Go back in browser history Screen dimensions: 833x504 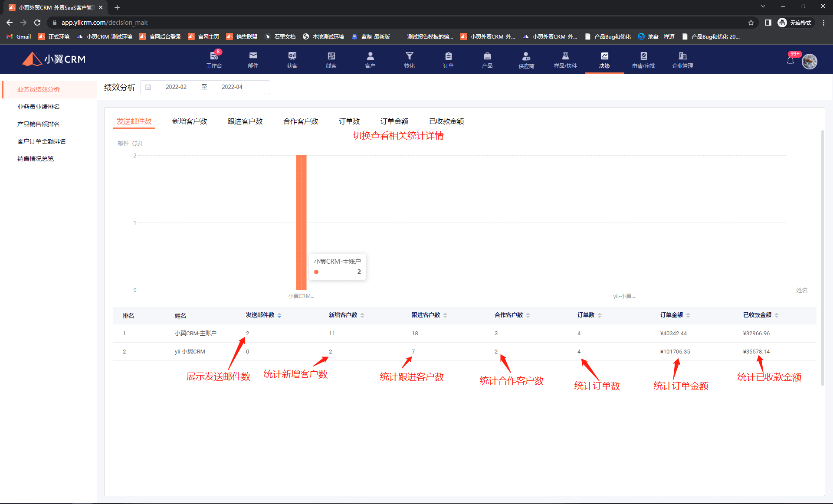(x=10, y=23)
